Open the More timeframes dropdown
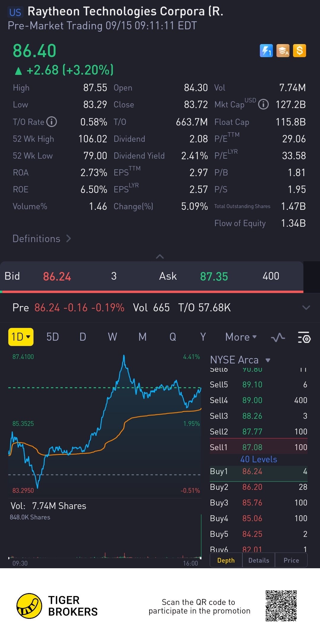 click(241, 337)
